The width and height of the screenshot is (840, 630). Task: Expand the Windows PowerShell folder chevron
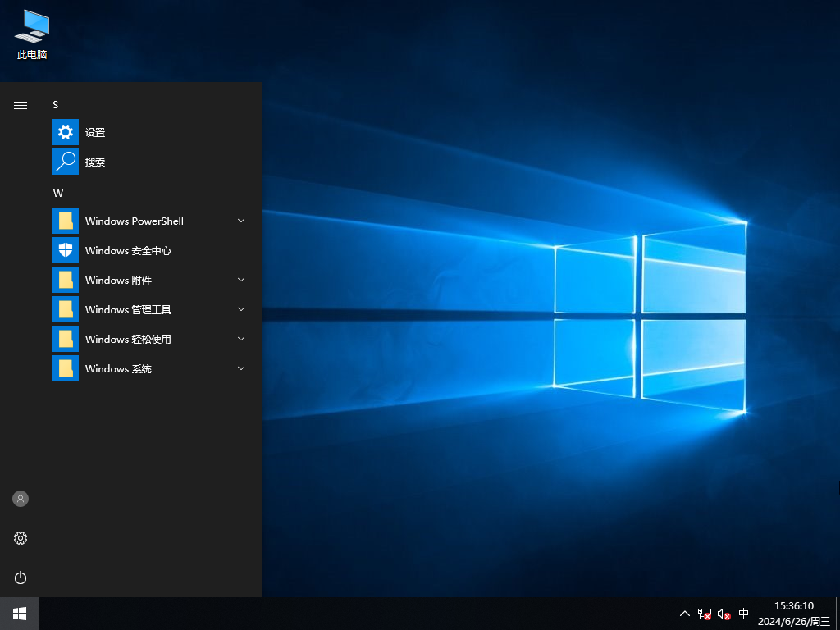pos(240,221)
